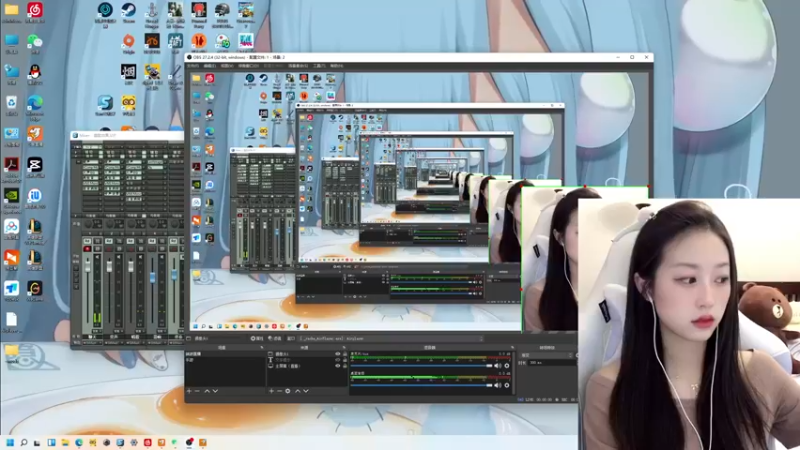Click the Mic/Aux blue volume slider

tap(421, 366)
